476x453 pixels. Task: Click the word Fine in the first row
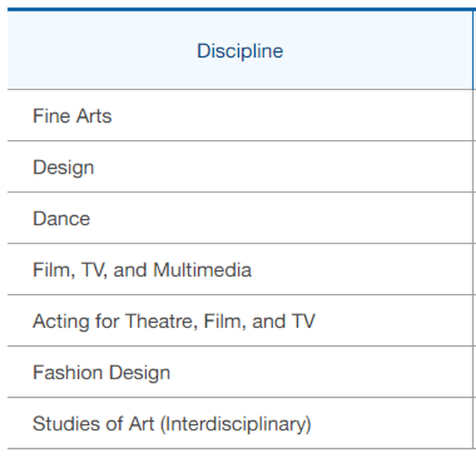(51, 116)
